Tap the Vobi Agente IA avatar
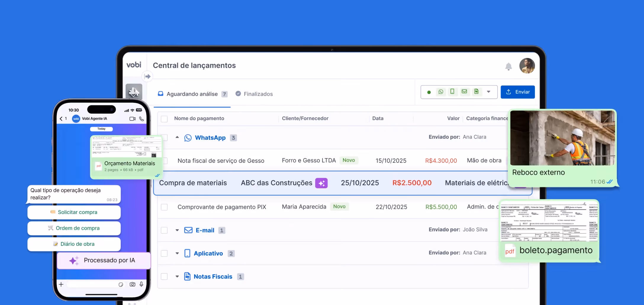 (76, 119)
